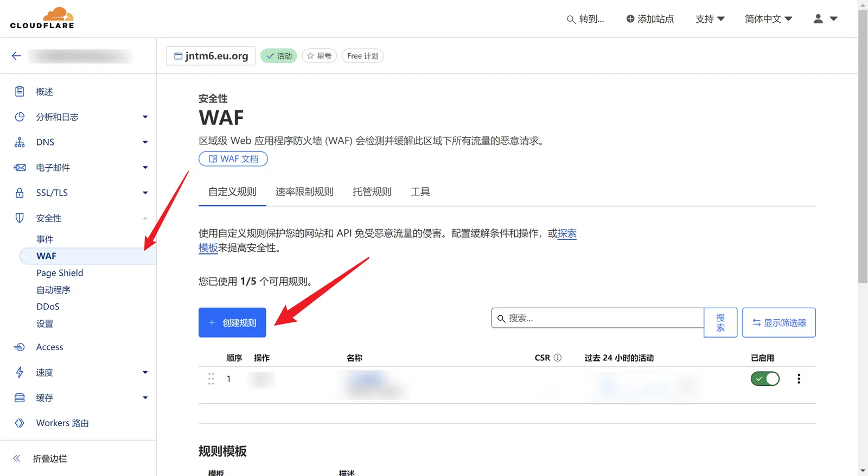Image resolution: width=868 pixels, height=476 pixels.
Task: Click the 创建规则 button
Action: [232, 322]
